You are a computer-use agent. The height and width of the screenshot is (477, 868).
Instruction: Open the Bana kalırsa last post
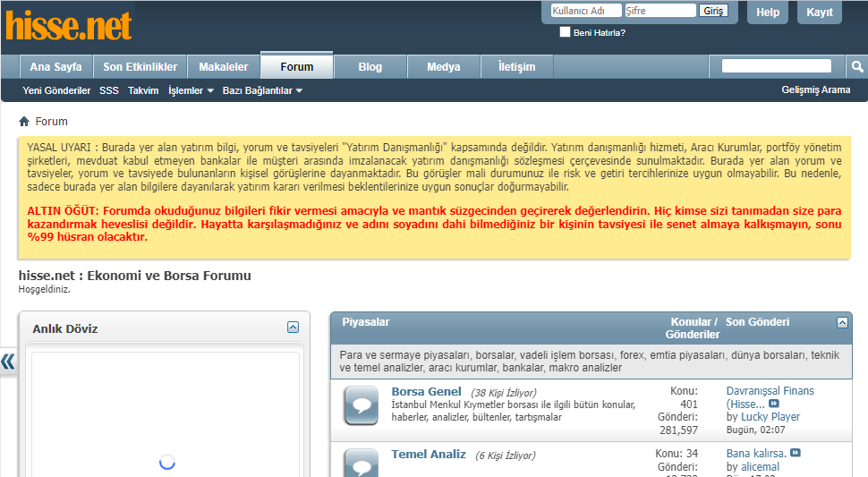point(756,453)
